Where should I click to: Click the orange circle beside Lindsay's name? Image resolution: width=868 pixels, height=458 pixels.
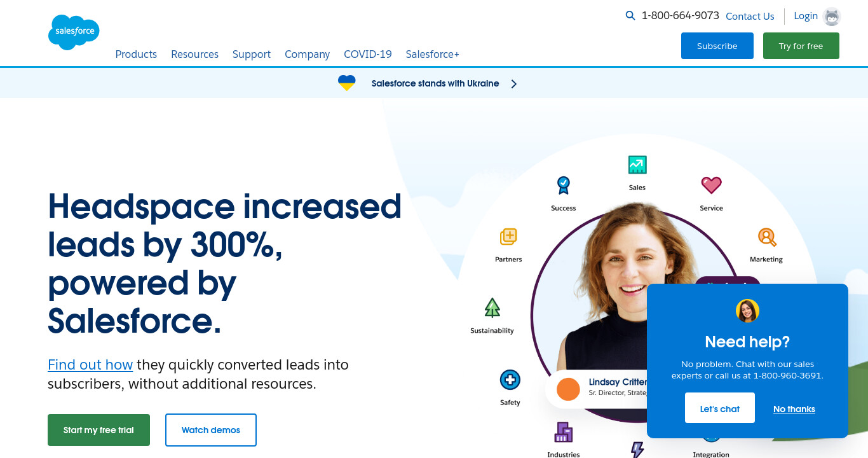tap(568, 389)
